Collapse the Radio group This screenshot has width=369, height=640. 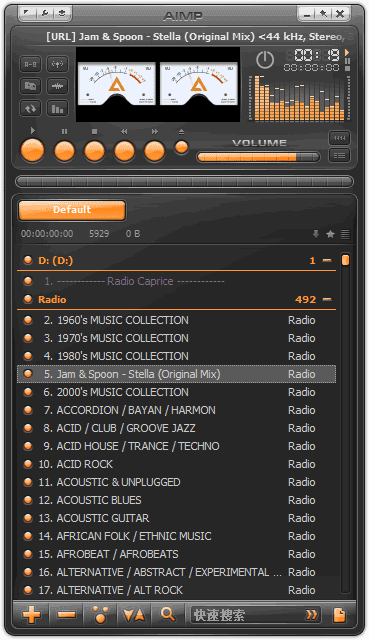(x=327, y=299)
